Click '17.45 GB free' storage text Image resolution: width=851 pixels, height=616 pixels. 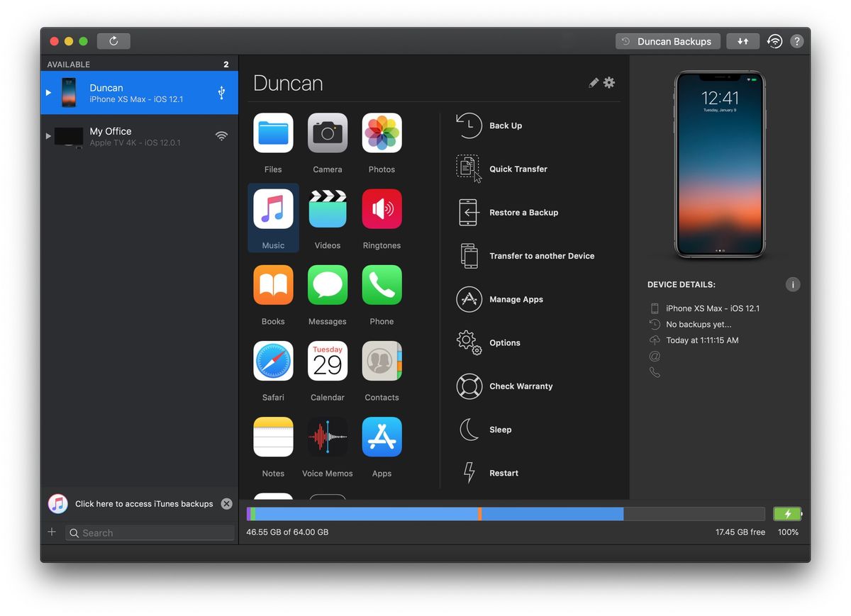pos(740,532)
